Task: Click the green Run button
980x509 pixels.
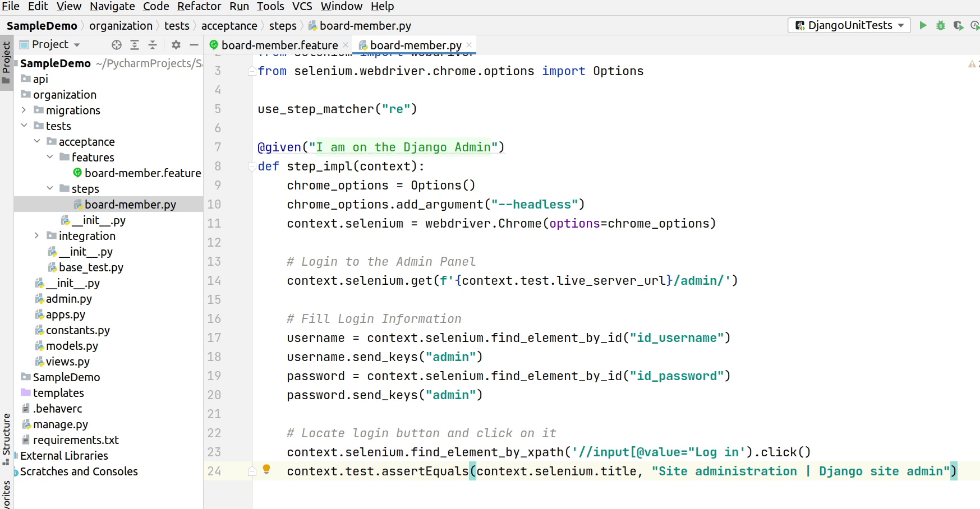Action: 923,25
